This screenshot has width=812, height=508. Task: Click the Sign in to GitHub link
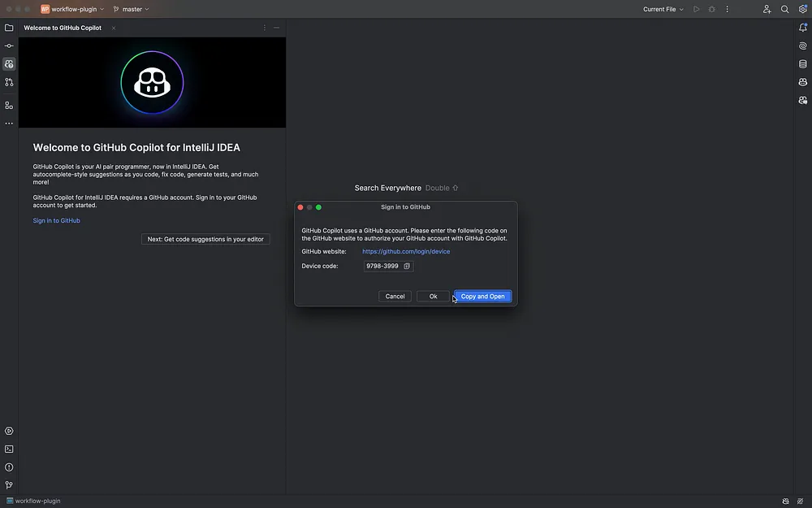point(57,220)
